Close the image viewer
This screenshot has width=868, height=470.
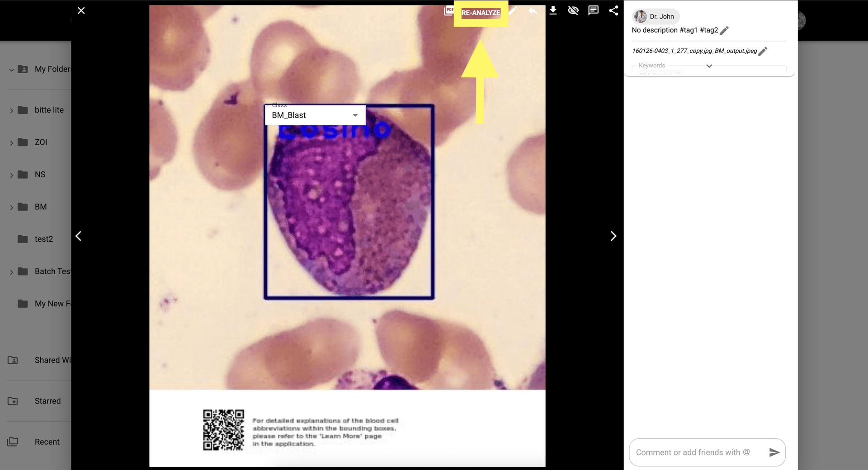81,10
